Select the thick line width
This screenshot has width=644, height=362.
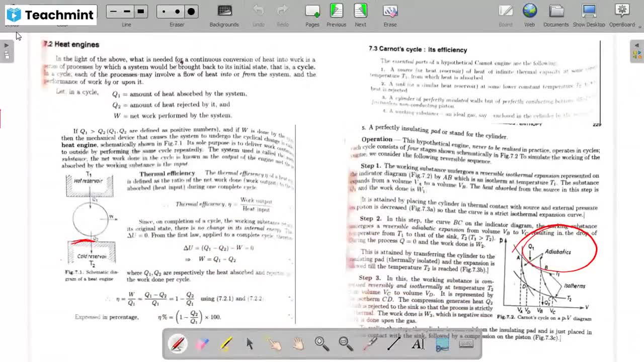(x=141, y=12)
